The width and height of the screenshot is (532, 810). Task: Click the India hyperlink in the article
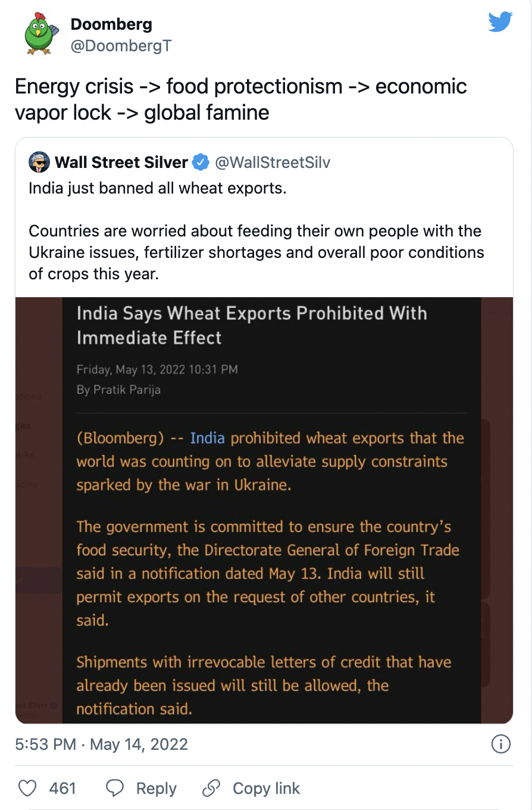[207, 438]
